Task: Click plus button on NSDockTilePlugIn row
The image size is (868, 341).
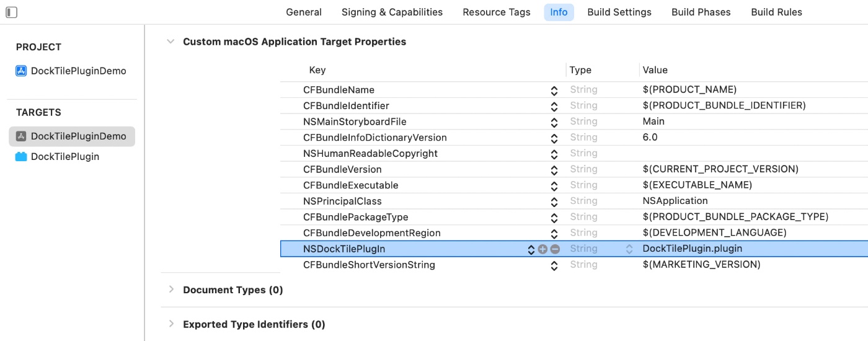Action: [543, 249]
